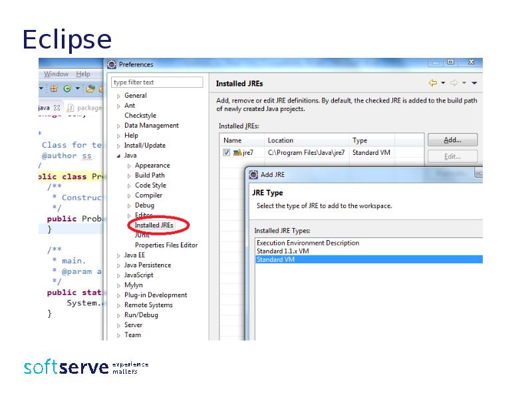
Task: Select Code Style under Java
Action: (151, 186)
